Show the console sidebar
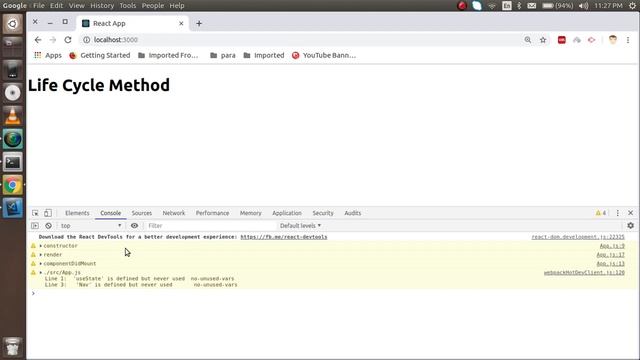This screenshot has height=360, width=640. pyautogui.click(x=35, y=225)
